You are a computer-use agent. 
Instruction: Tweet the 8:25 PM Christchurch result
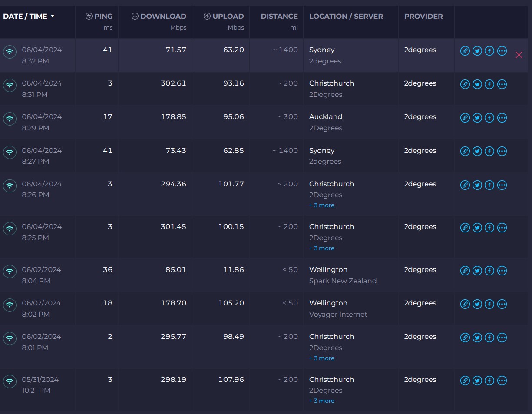(x=477, y=228)
